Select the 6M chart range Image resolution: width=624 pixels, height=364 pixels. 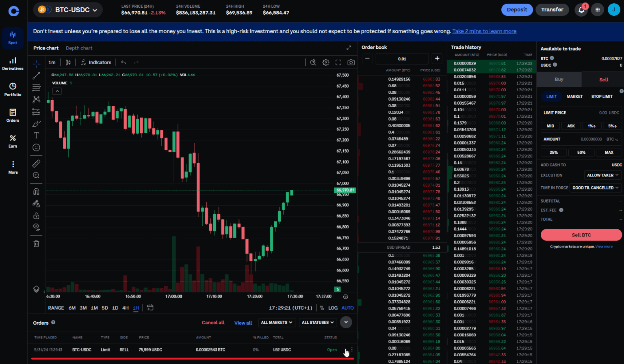[x=72, y=308]
